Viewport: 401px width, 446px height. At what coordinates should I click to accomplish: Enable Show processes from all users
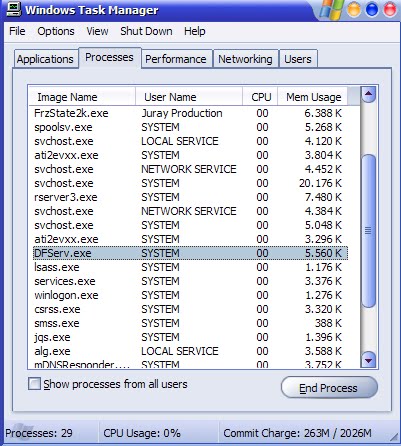(34, 384)
